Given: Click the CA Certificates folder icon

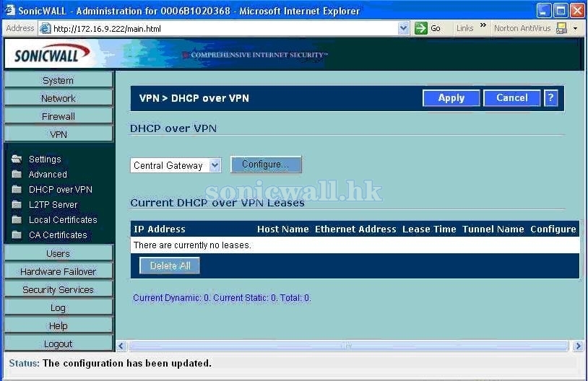Looking at the screenshot, I should (17, 235).
